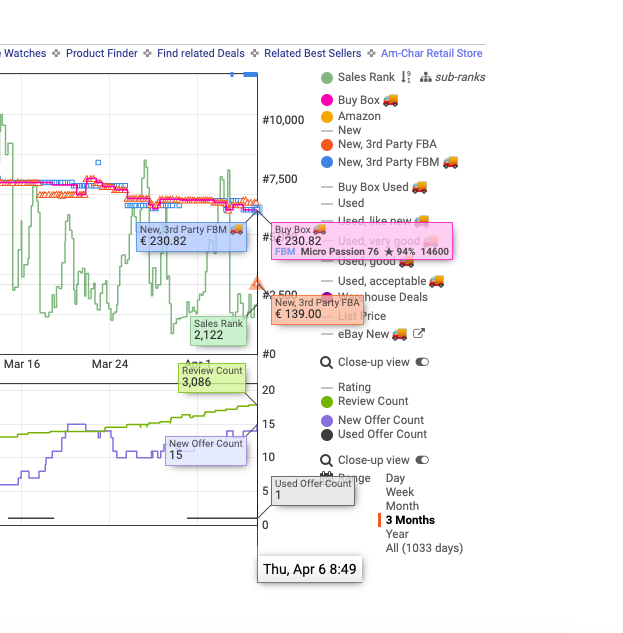Open eBay New external link icon
623x633 pixels.
click(x=419, y=333)
